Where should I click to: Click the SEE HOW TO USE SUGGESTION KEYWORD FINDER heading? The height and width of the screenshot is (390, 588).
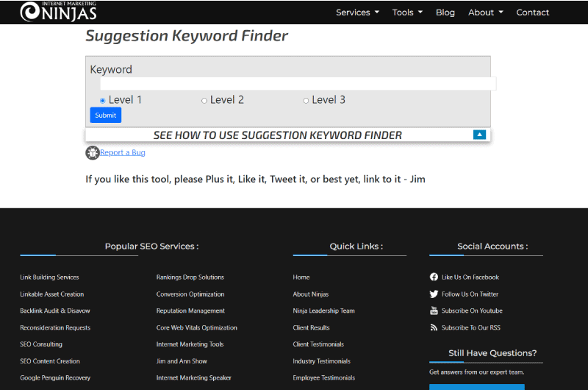[278, 135]
